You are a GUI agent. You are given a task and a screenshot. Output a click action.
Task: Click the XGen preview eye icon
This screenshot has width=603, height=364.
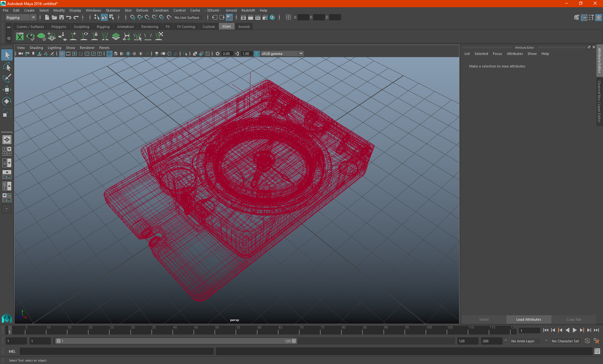point(30,37)
